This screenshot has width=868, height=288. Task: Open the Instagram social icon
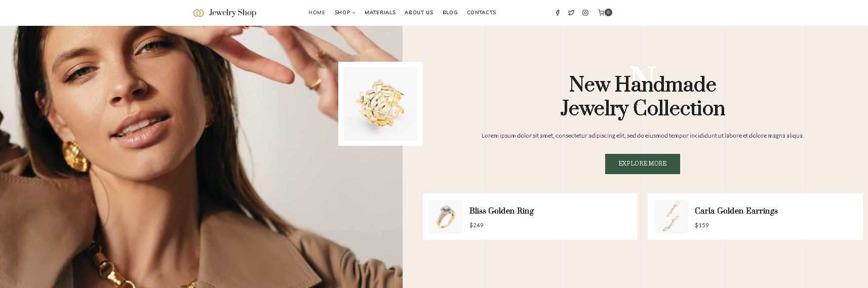point(585,13)
